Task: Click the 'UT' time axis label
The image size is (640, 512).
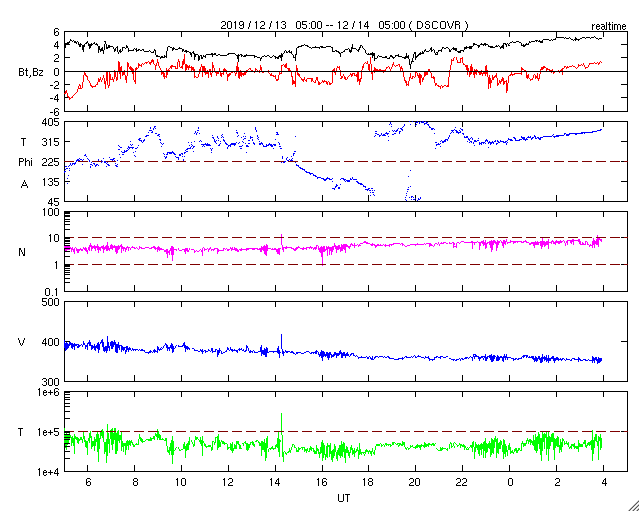Action: coord(344,498)
